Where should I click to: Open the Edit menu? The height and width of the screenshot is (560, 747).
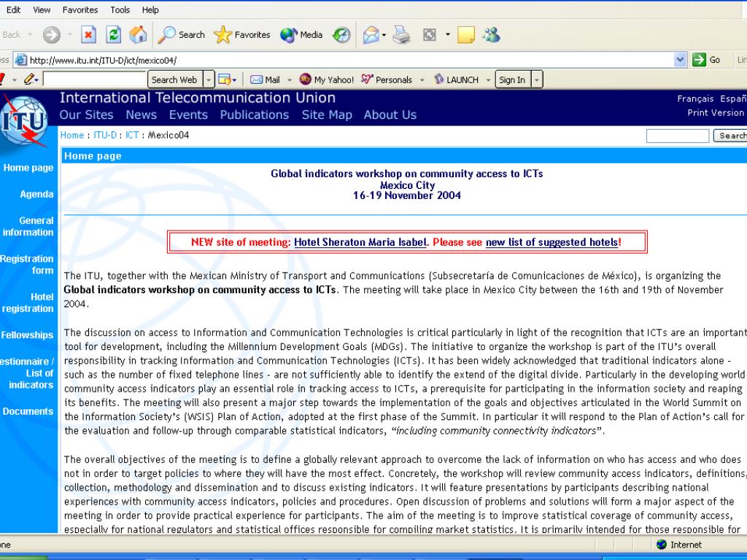(13, 9)
